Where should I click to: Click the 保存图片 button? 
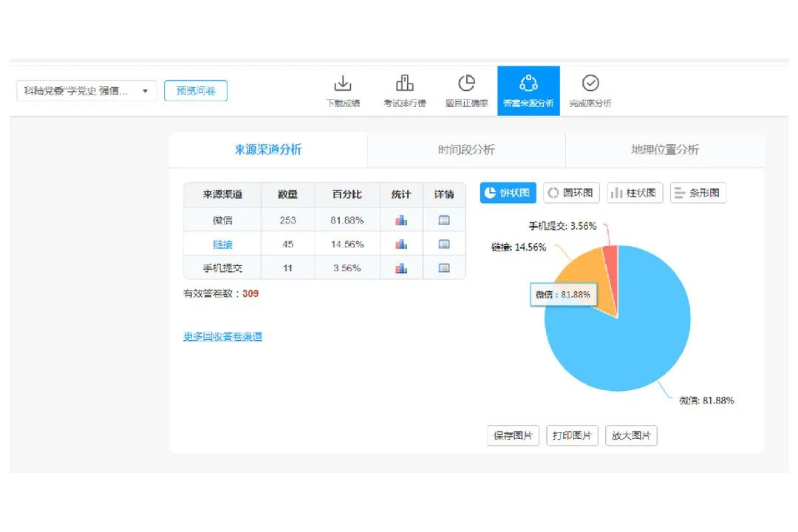[513, 436]
